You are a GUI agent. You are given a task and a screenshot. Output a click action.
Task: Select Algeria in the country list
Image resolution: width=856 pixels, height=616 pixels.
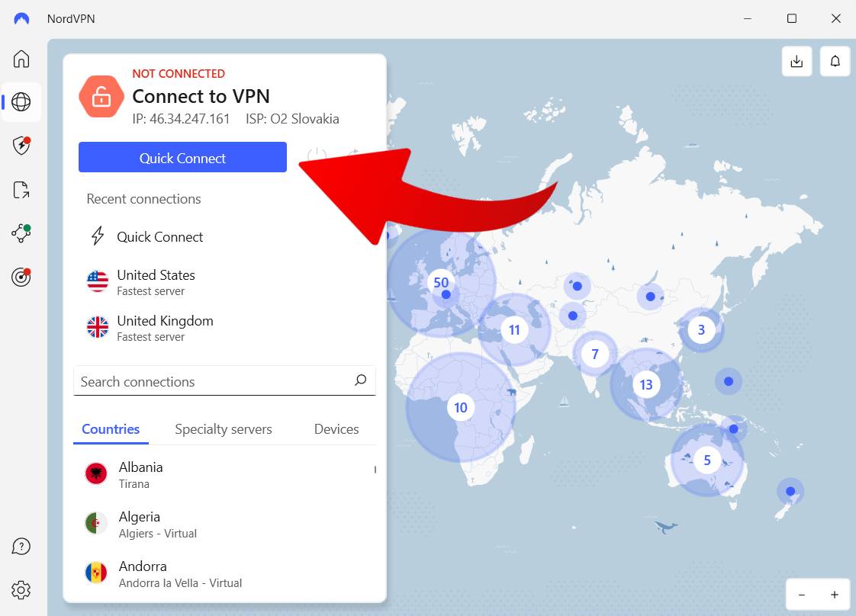point(225,525)
